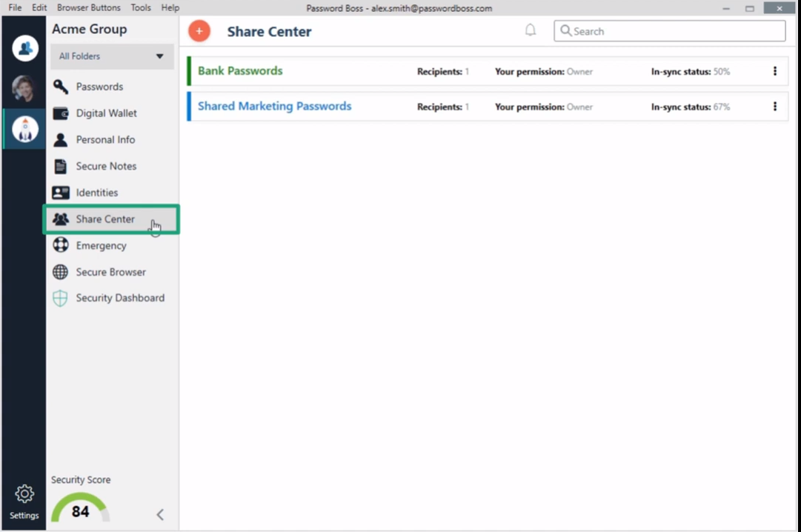Create a new share with the plus button

coord(199,31)
